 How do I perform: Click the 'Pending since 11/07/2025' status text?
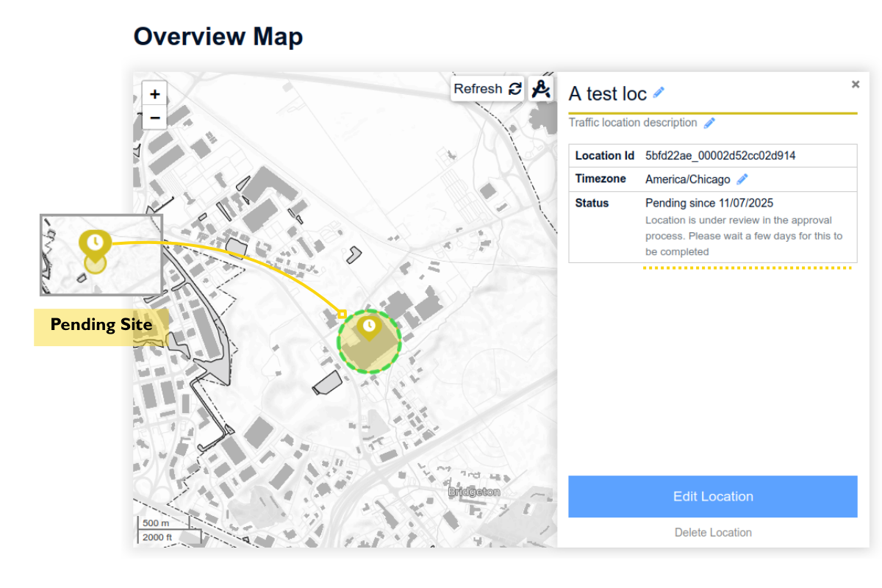click(x=709, y=203)
